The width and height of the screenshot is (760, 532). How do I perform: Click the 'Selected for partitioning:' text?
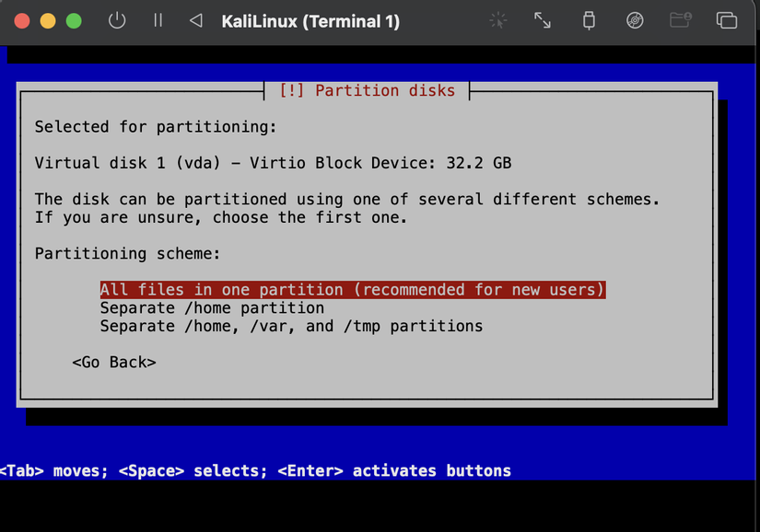click(x=156, y=127)
